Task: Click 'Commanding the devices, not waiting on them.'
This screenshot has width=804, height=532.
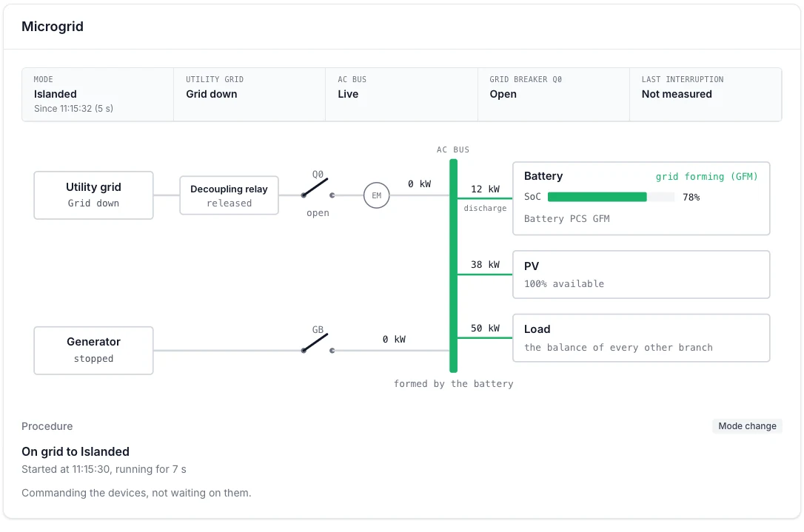Action: [136, 493]
